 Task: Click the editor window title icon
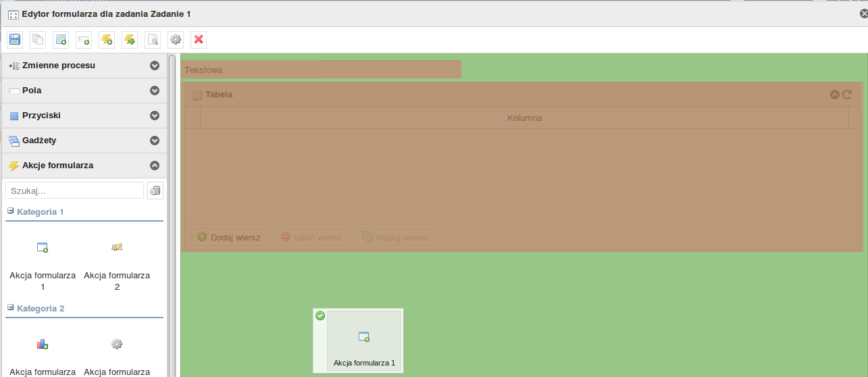(x=13, y=14)
